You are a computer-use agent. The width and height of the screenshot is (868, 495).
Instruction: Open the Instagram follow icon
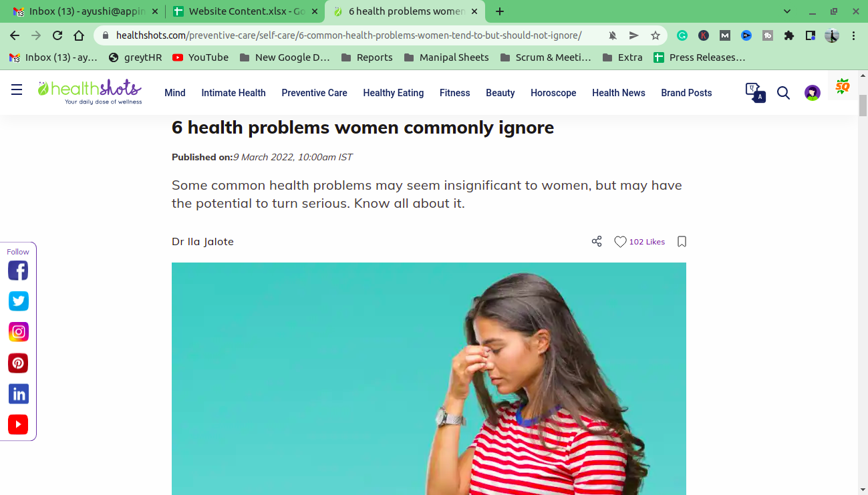18,332
